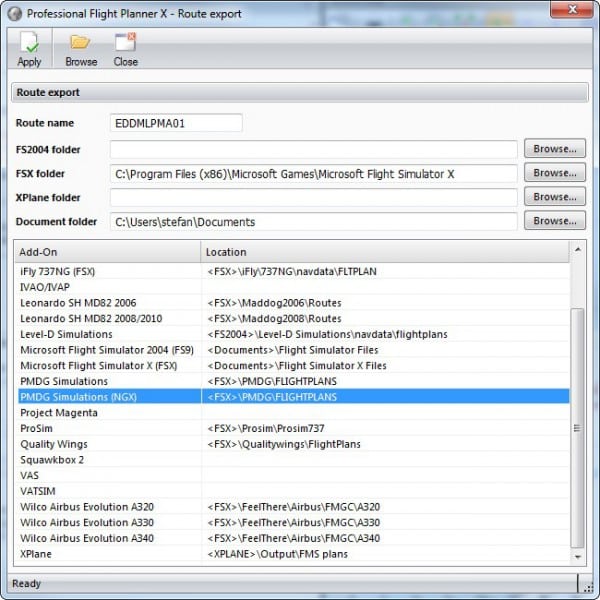Click the application icon in title bar
600x600 pixels.
[14, 13]
